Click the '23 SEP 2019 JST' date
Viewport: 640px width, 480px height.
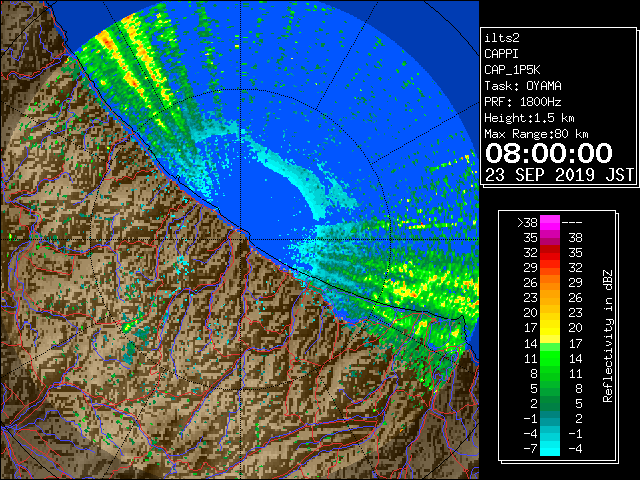point(559,175)
